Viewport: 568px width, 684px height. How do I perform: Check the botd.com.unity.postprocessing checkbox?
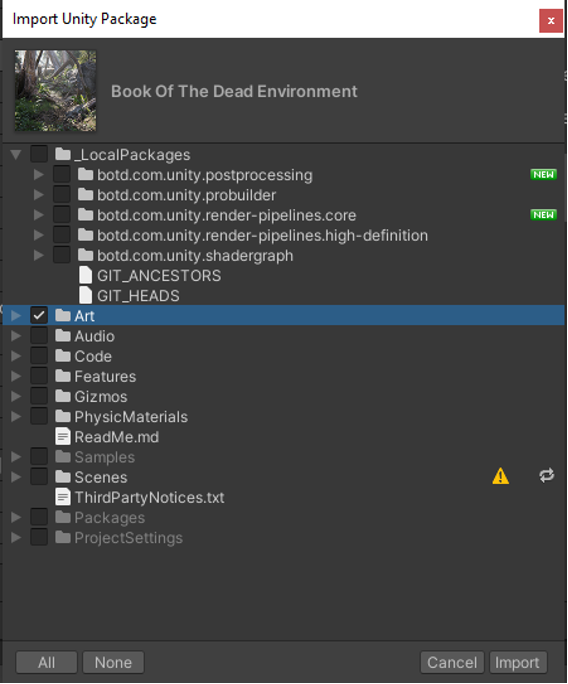point(62,174)
